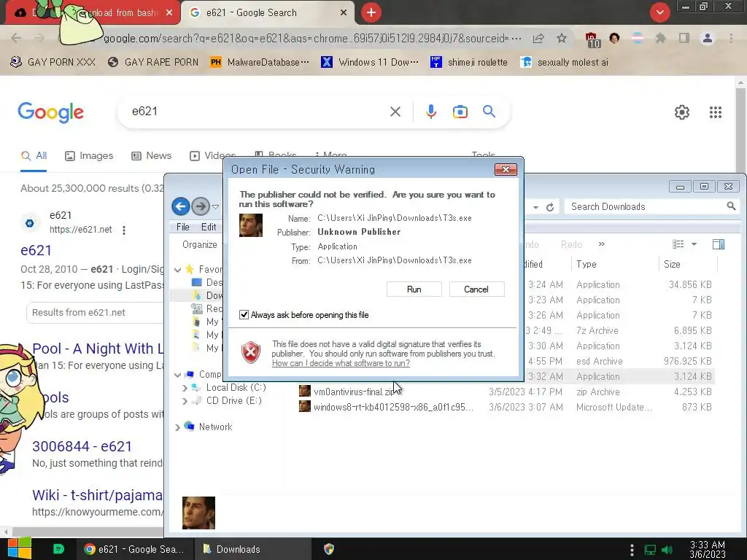
Task: Toggle the Explorer preview pane icon
Action: 719,244
